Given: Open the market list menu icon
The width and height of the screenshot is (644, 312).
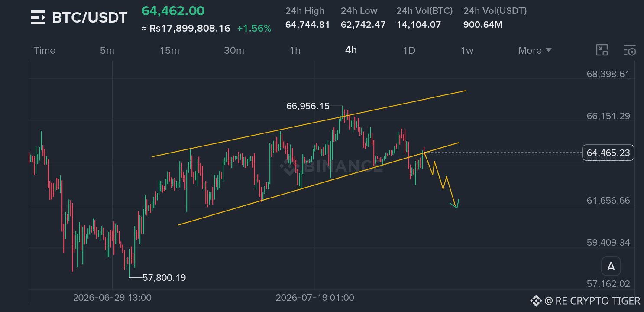Looking at the screenshot, I should point(38,18).
